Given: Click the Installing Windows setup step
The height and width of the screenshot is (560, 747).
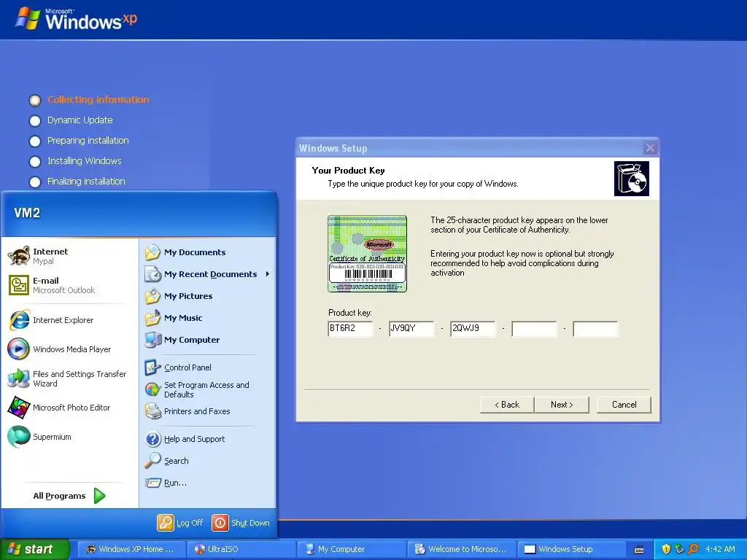Looking at the screenshot, I should [x=75, y=161].
